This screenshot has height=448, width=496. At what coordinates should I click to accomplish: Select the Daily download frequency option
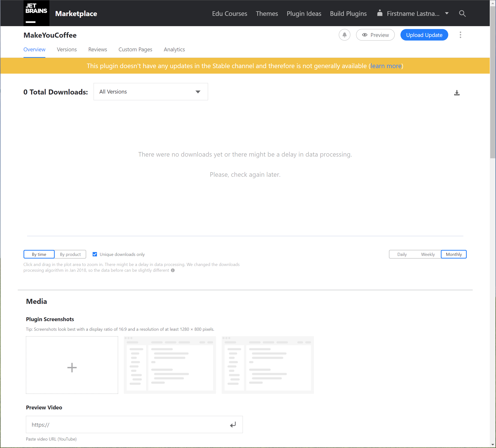(x=402, y=254)
